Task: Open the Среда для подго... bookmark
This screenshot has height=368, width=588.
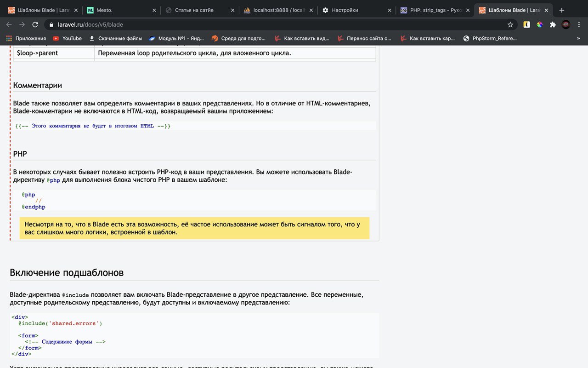Action: [238, 39]
